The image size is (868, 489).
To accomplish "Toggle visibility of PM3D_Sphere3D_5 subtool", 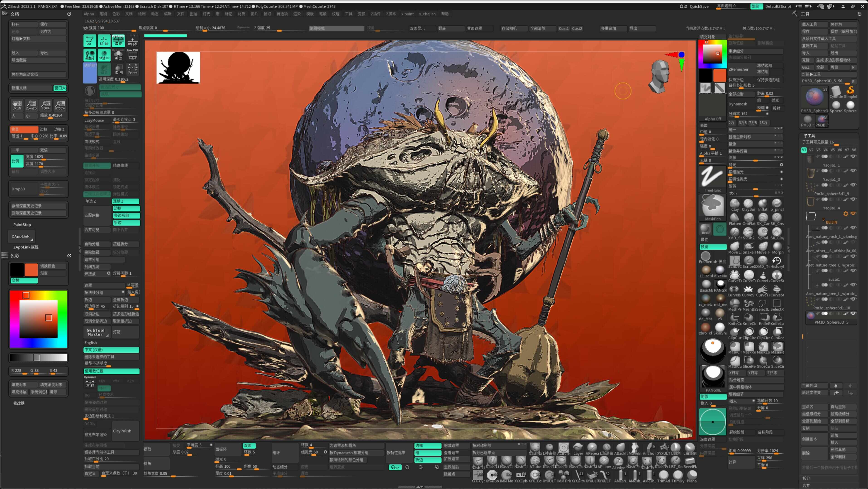I will 853,314.
